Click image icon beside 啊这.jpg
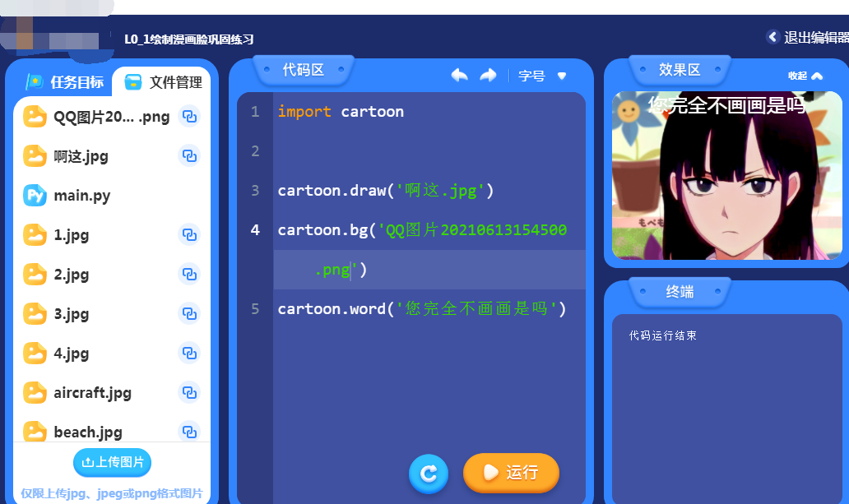 pos(35,156)
